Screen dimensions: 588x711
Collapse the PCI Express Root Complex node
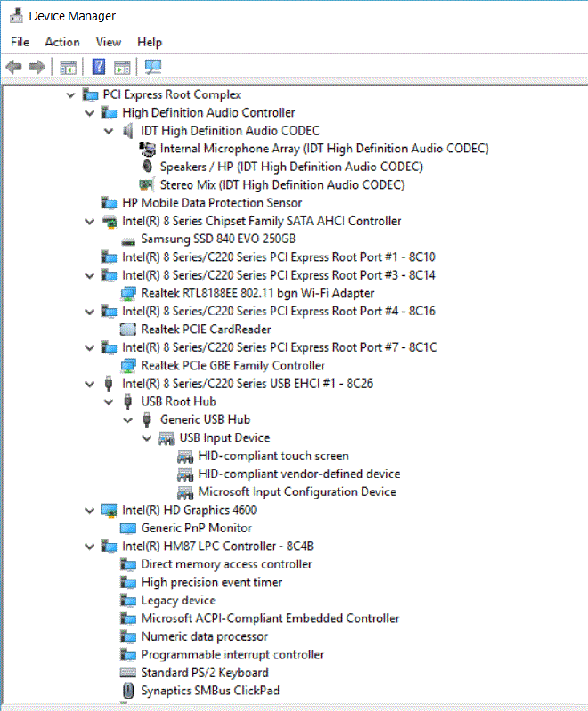[70, 95]
